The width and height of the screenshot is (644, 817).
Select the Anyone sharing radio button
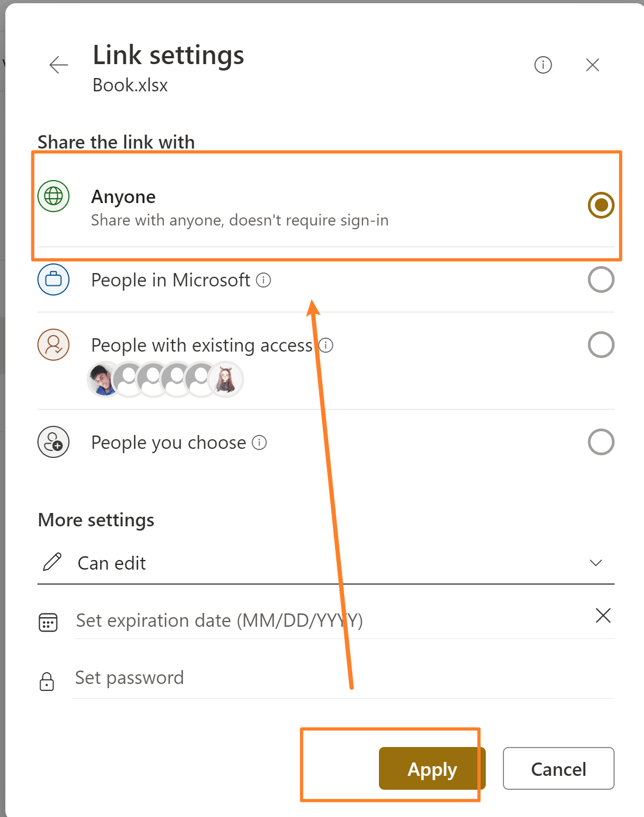601,205
